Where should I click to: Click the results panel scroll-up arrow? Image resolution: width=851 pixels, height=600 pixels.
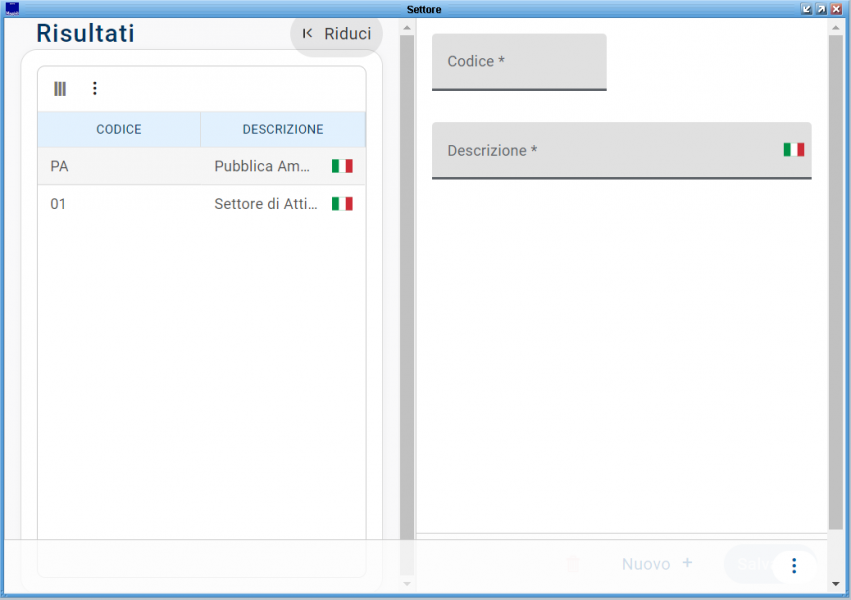coord(407,28)
